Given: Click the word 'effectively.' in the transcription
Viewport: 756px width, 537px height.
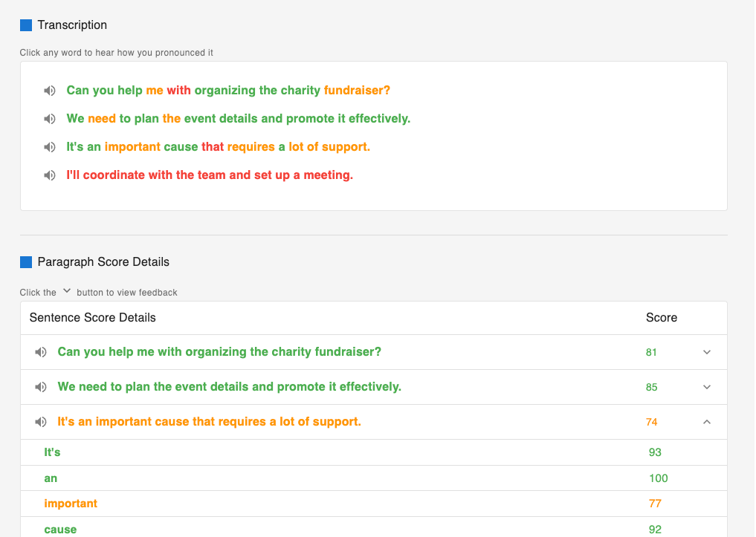Looking at the screenshot, I should pos(379,119).
